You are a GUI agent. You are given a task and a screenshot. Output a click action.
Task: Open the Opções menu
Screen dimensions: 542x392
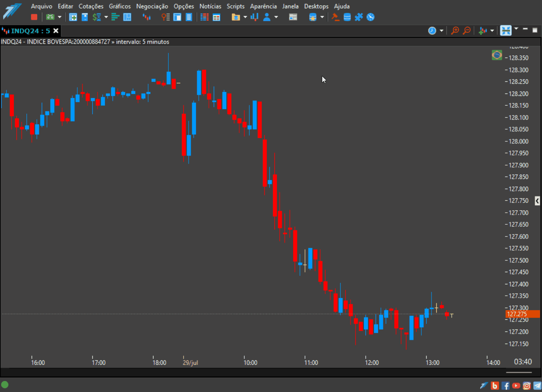pos(184,6)
